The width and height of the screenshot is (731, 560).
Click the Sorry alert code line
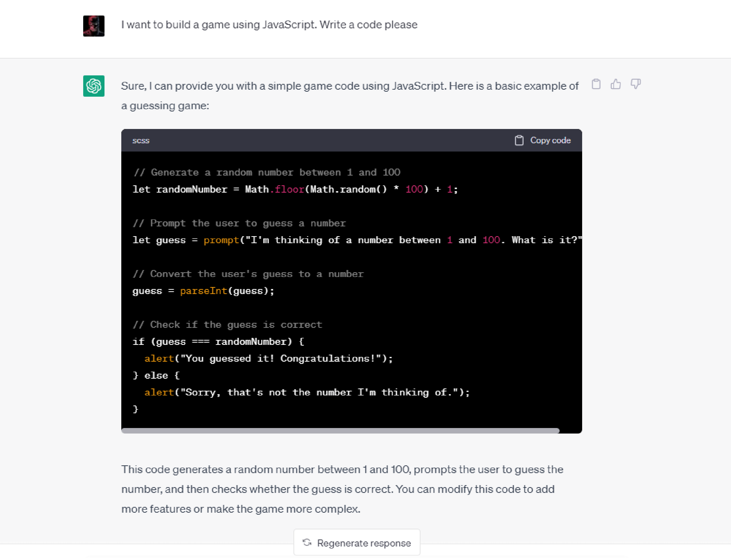click(x=307, y=392)
